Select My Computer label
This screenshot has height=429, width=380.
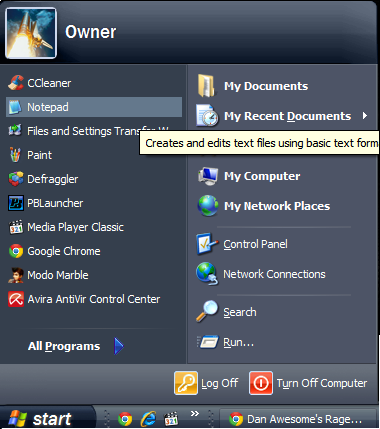click(262, 176)
